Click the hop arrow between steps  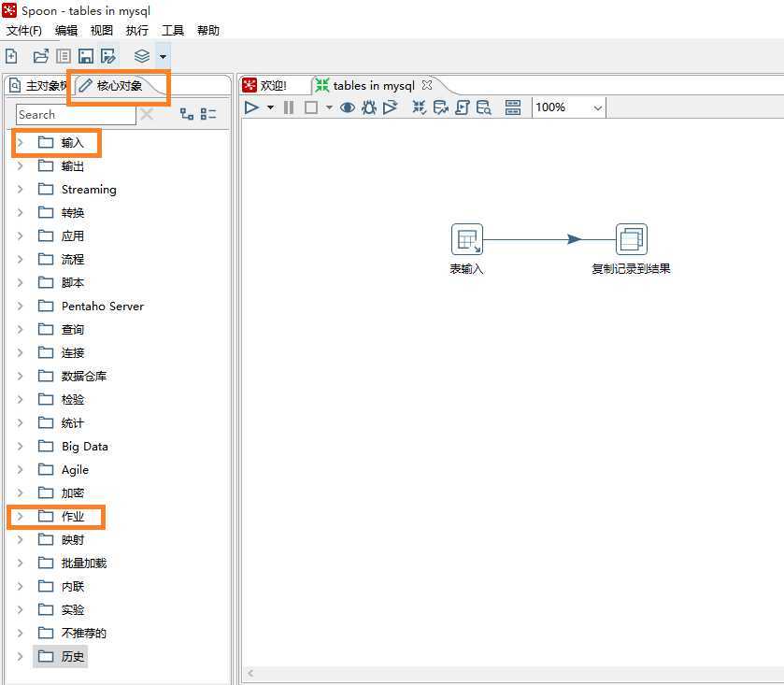(575, 239)
